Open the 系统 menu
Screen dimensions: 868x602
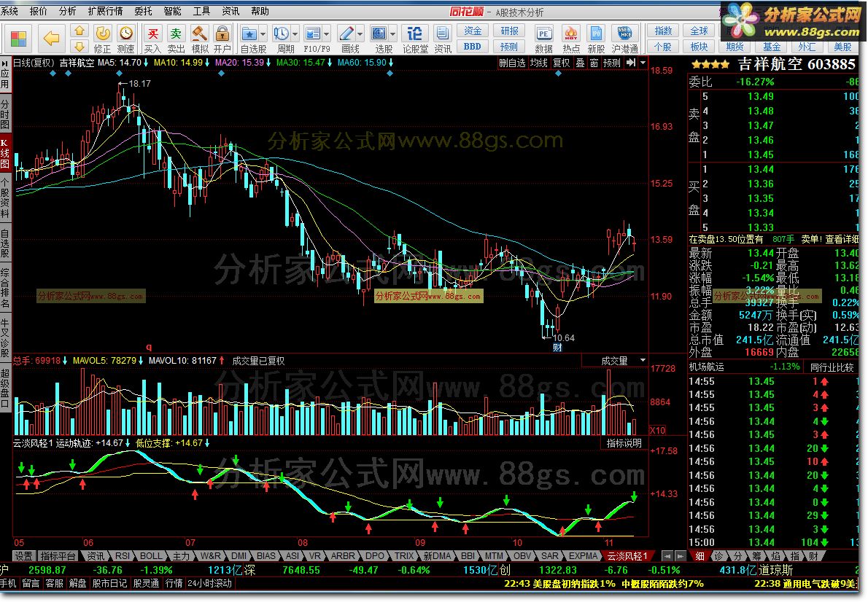tap(10, 11)
